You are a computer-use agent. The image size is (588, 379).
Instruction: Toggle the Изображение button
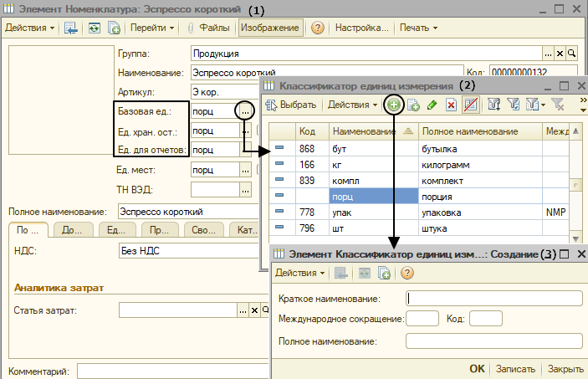tap(270, 28)
